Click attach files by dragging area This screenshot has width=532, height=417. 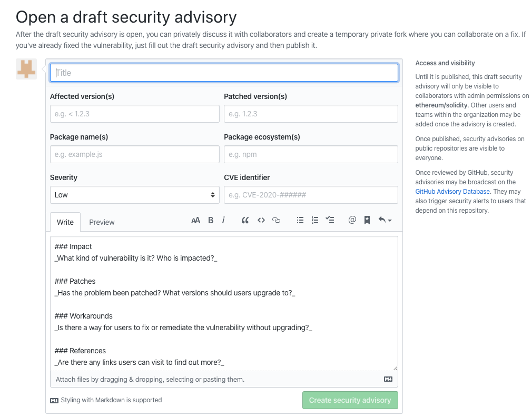[x=224, y=380]
